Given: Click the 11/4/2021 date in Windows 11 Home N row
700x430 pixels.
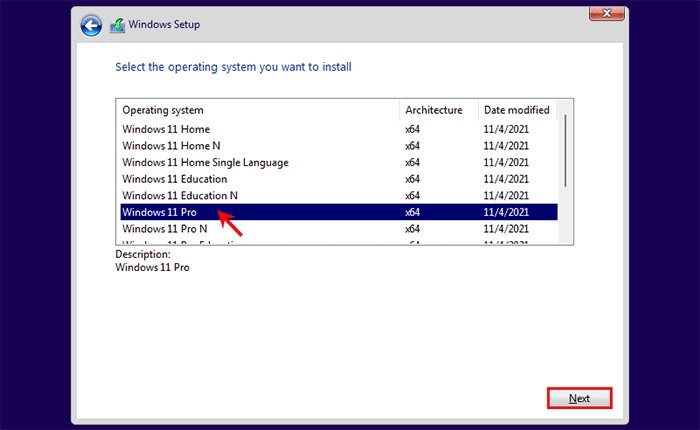Looking at the screenshot, I should [506, 146].
